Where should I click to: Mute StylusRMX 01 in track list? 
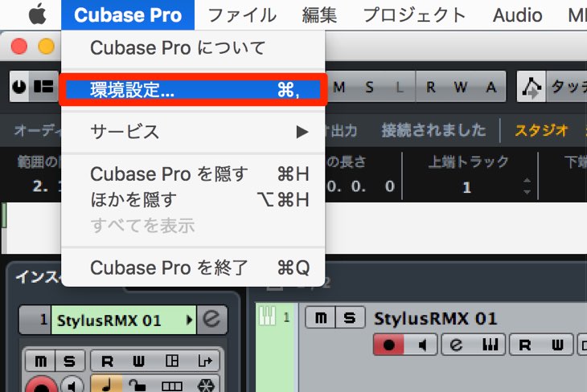(x=321, y=317)
